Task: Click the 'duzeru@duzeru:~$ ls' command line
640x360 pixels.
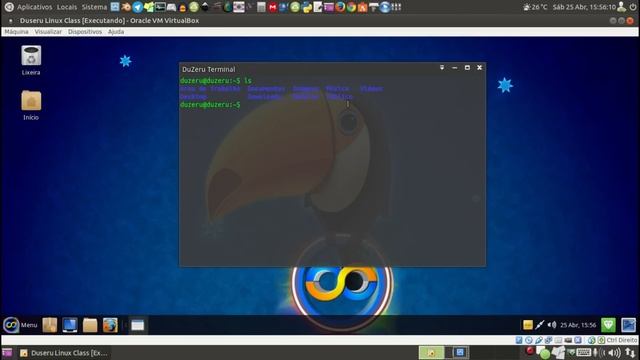Action: coord(216,80)
